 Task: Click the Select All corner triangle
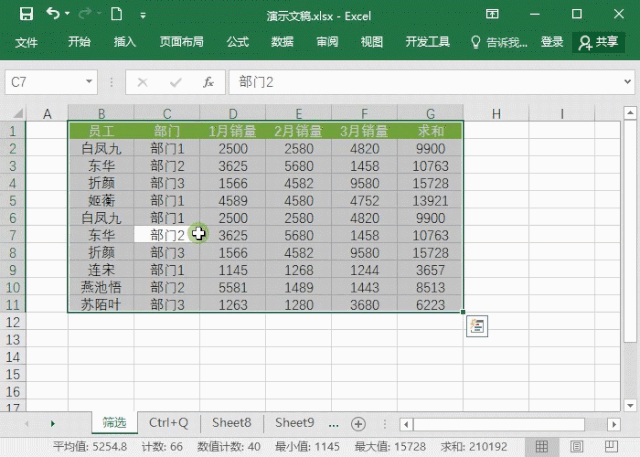(x=17, y=113)
